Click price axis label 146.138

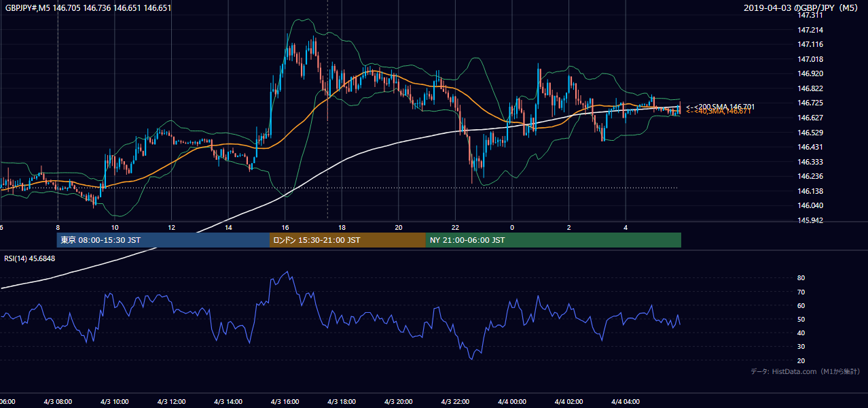[x=810, y=191]
